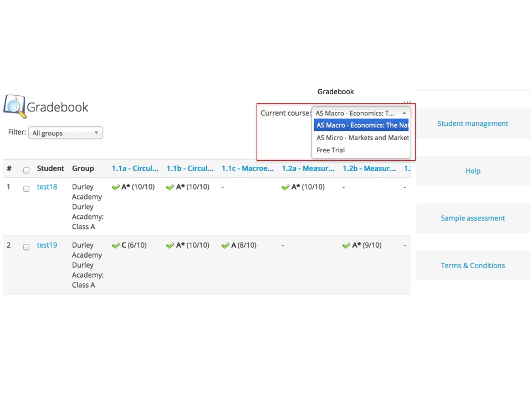The width and height of the screenshot is (532, 399).
Task: Collapse the Current course dropdown
Action: (x=361, y=113)
